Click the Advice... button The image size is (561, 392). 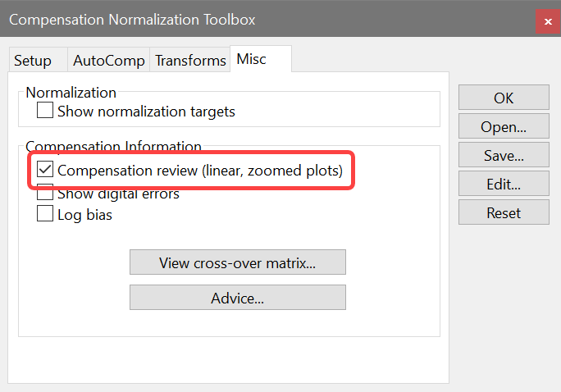point(237,298)
